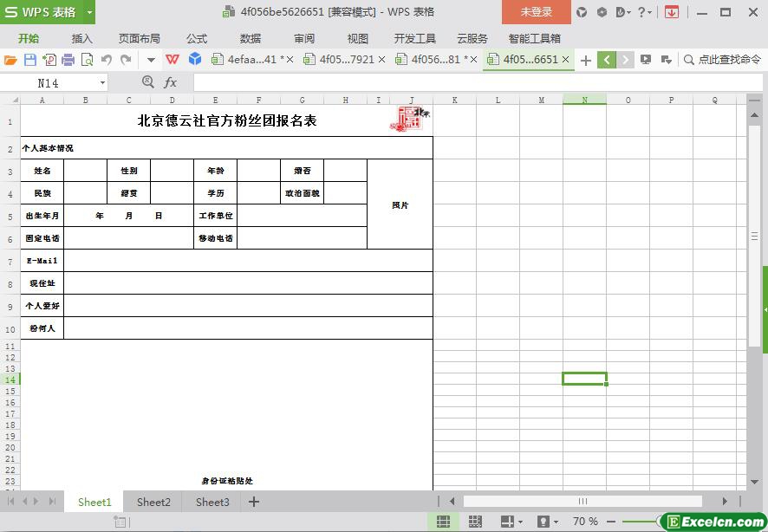Click the Undo arrow icon
Image resolution: width=768 pixels, height=532 pixels.
(x=107, y=60)
